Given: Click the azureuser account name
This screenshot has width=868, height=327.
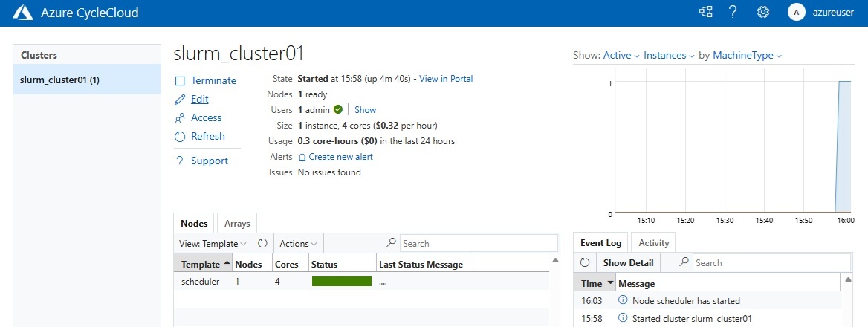Looking at the screenshot, I should coord(835,13).
